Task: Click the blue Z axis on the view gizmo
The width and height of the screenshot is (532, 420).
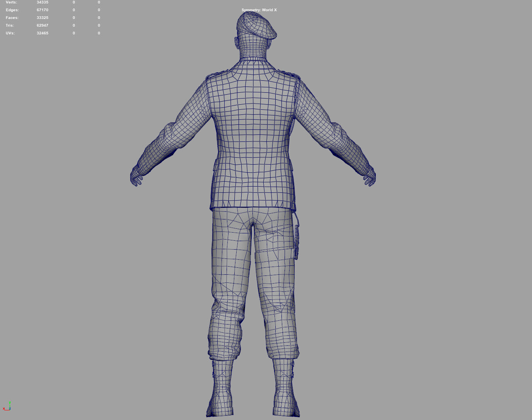Action: coord(10,408)
